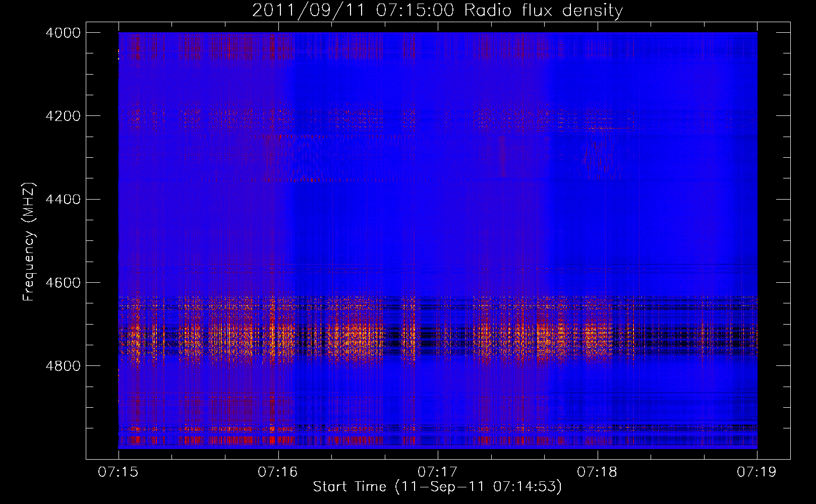Click the 4200 frequency axis label

[63, 116]
